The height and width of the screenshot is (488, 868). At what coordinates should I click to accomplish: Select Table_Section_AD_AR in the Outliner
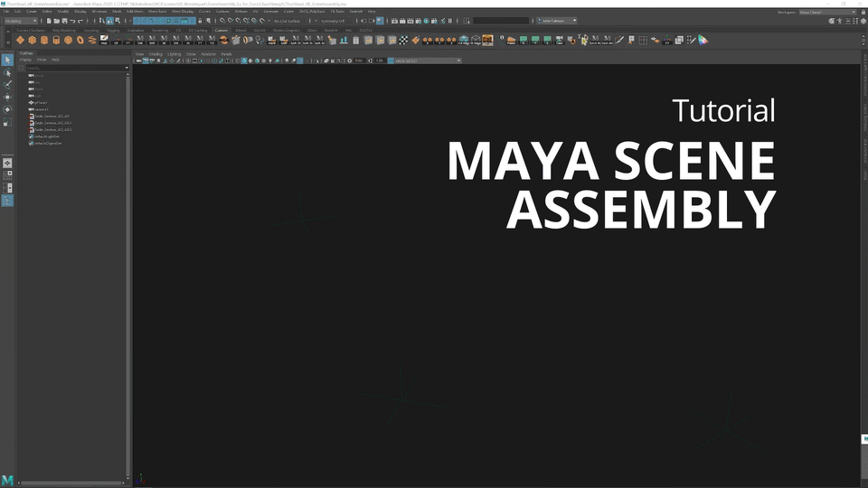(52, 116)
